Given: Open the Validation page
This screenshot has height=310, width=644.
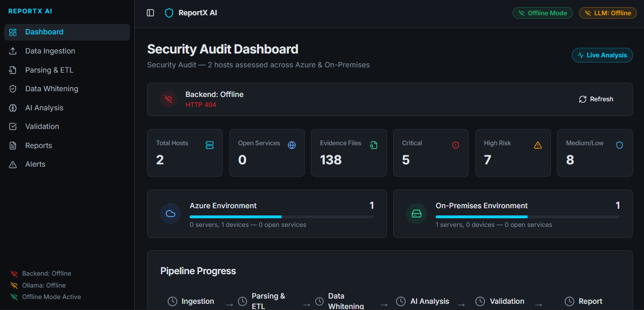Looking at the screenshot, I should (x=67, y=127).
